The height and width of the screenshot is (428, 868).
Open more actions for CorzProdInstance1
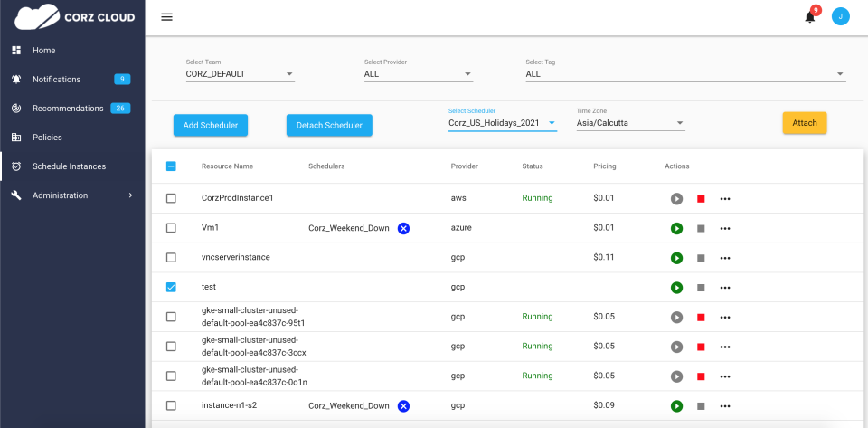[x=725, y=199]
